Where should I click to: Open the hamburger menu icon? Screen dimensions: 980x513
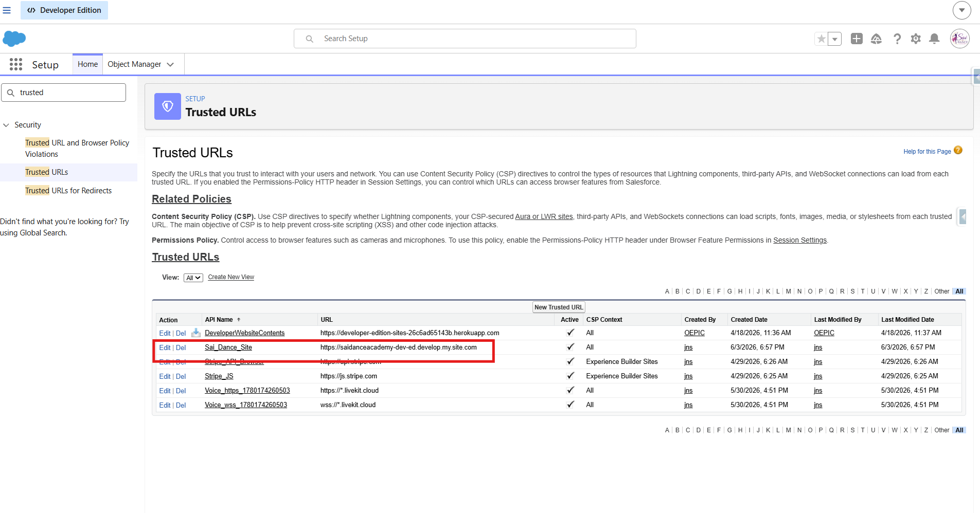(7, 10)
